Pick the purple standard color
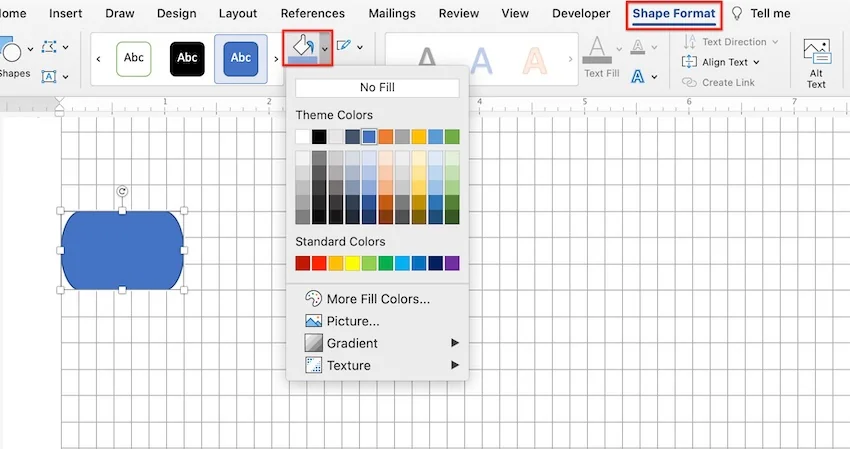The height and width of the screenshot is (449, 850). coord(452,263)
